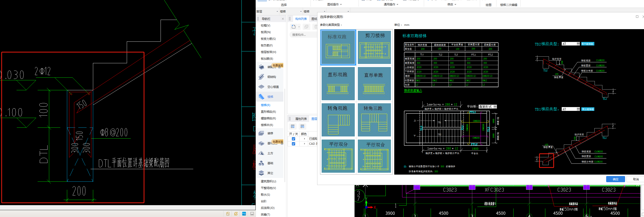
Task: Open the 空心楼盖 category icon
Action: click(262, 87)
